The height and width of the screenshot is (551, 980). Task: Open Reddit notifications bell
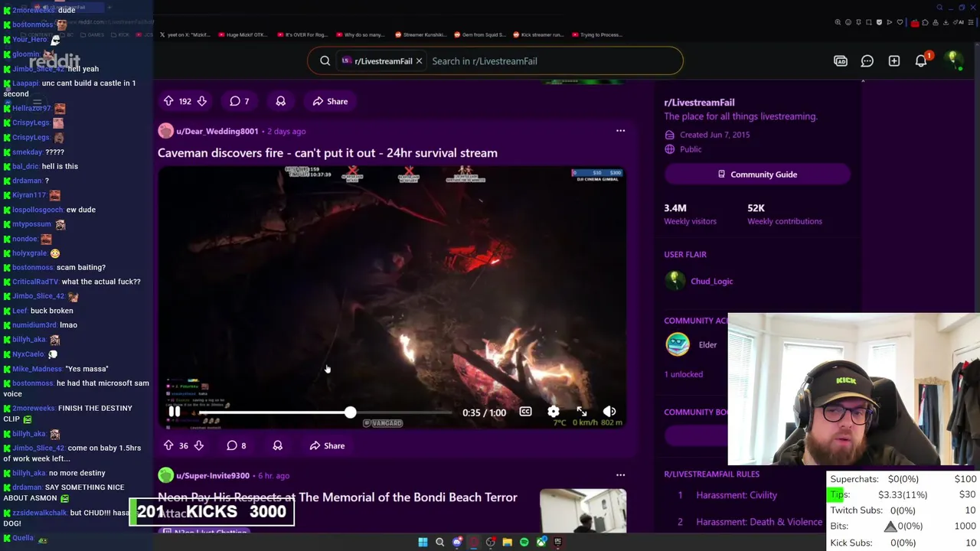point(921,61)
